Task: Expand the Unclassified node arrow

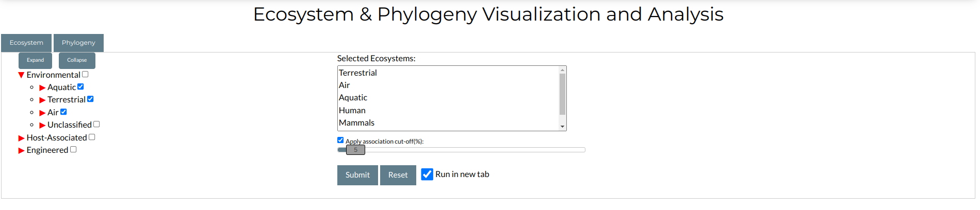Action: (x=42, y=125)
